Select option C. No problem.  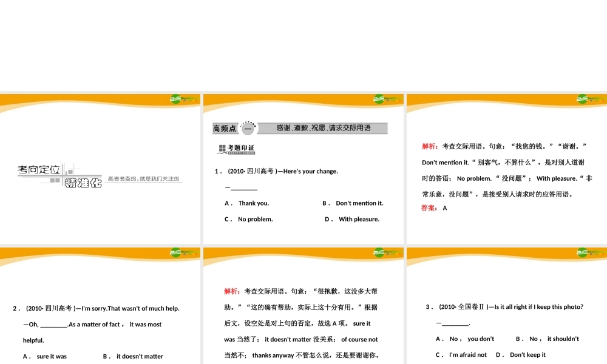(x=248, y=219)
